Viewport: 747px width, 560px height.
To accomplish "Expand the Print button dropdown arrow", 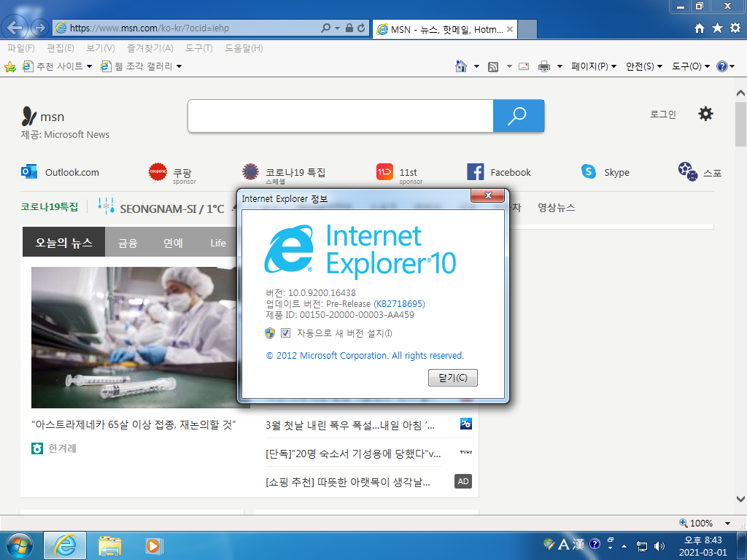I will pyautogui.click(x=560, y=66).
